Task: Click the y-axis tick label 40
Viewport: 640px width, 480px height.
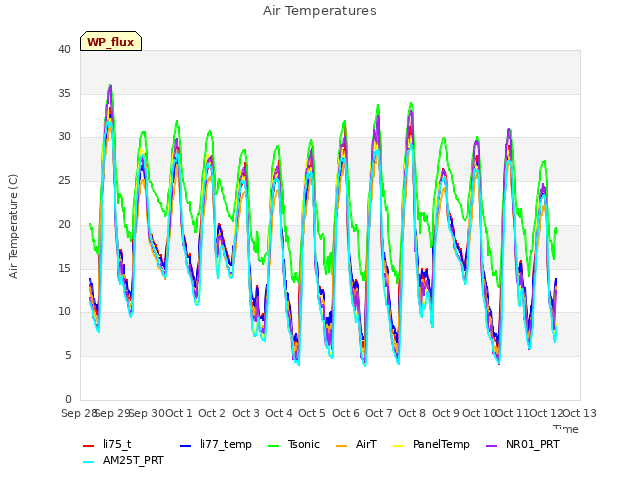Action: [64, 50]
